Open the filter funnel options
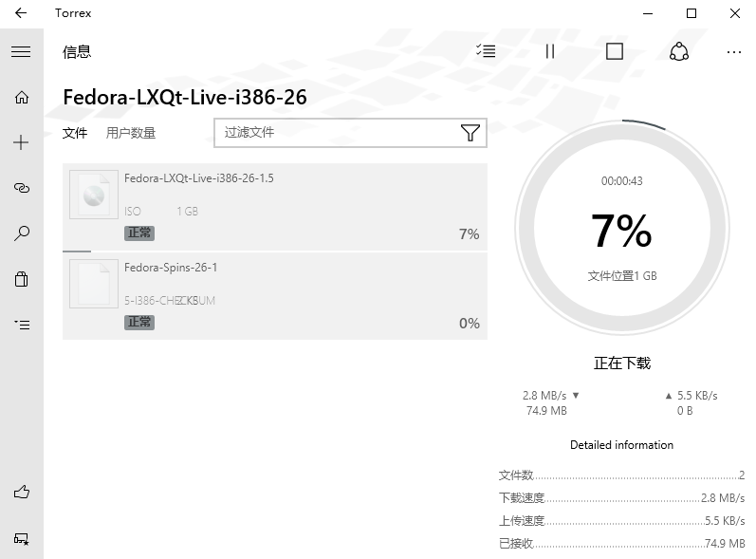Screen dimensions: 756x559 click(x=470, y=133)
